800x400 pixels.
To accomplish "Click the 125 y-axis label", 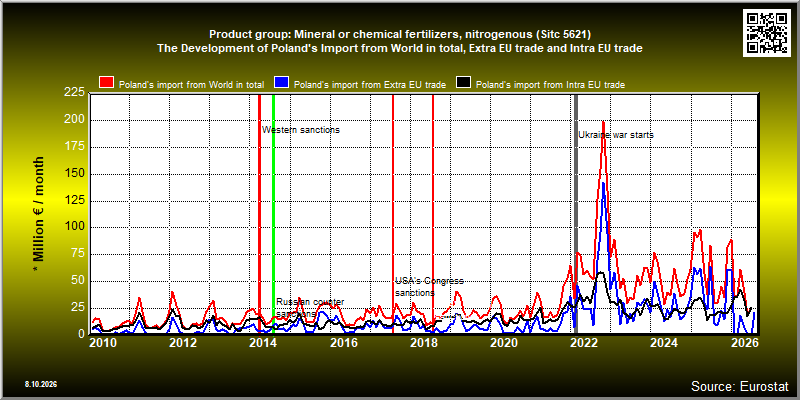I will tap(74, 201).
